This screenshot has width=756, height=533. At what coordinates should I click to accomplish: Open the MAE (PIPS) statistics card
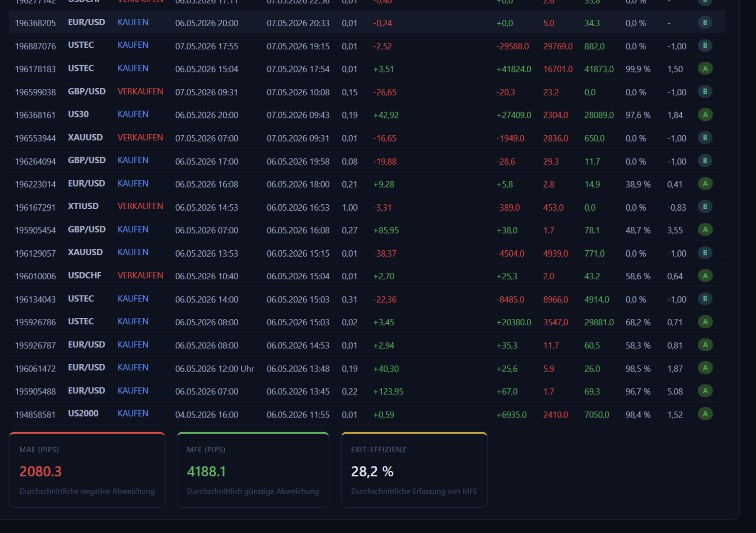click(87, 470)
